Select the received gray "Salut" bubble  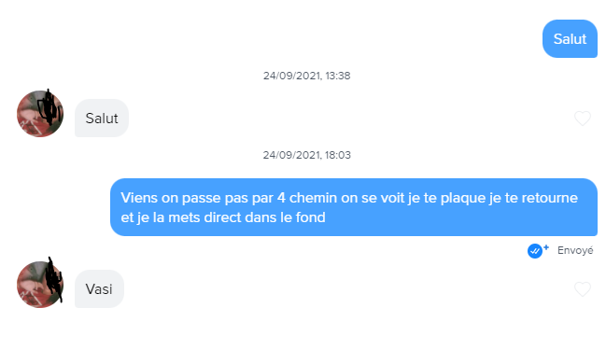(102, 119)
